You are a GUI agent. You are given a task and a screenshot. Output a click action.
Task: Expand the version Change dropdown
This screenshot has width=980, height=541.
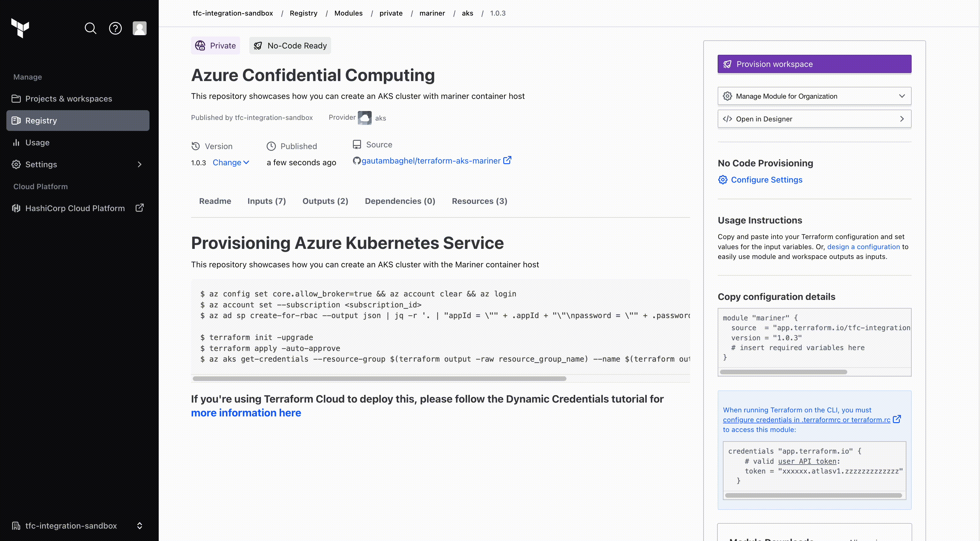231,163
